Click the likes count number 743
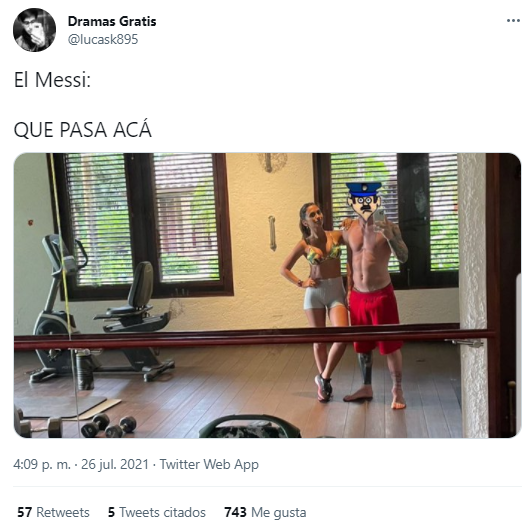 tap(235, 512)
